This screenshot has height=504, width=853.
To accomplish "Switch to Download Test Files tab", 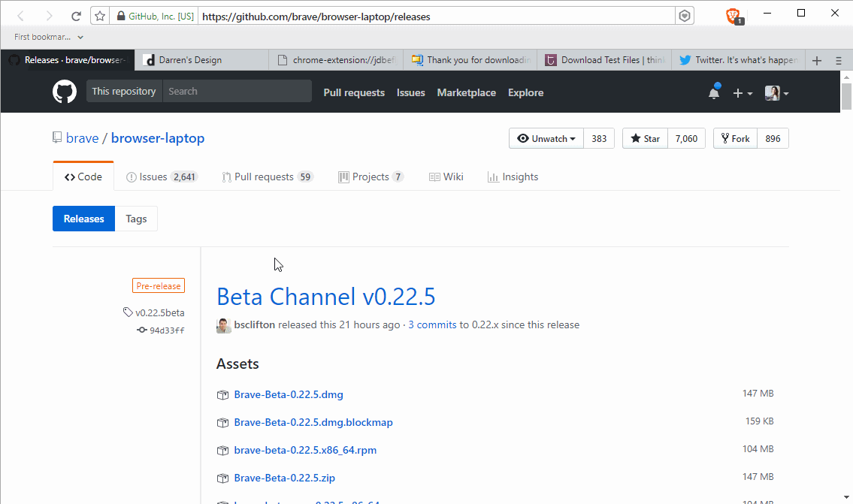I will (x=604, y=60).
